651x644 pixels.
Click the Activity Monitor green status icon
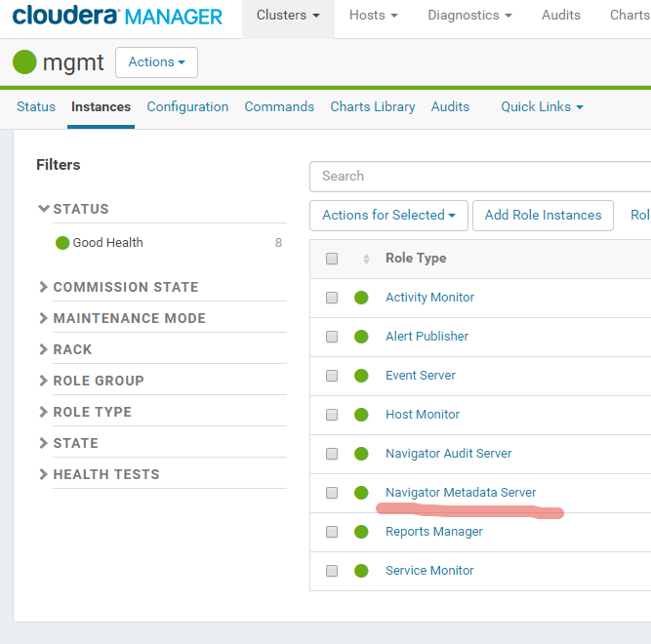coord(361,298)
